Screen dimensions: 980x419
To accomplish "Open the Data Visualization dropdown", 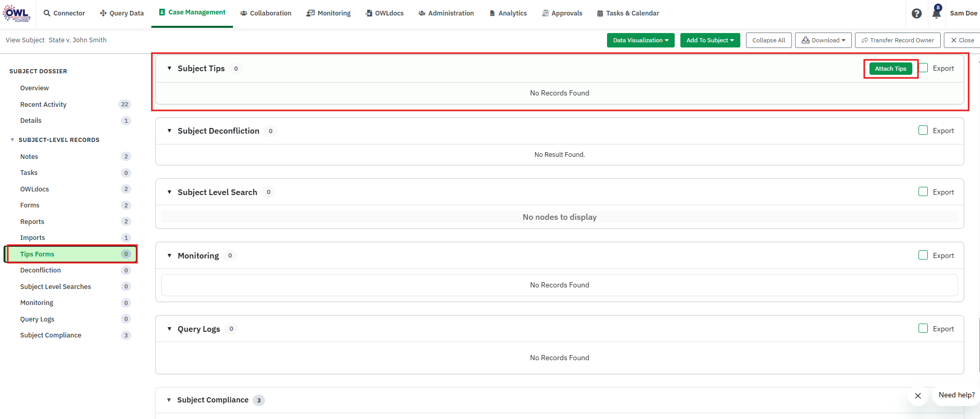I will pos(641,40).
